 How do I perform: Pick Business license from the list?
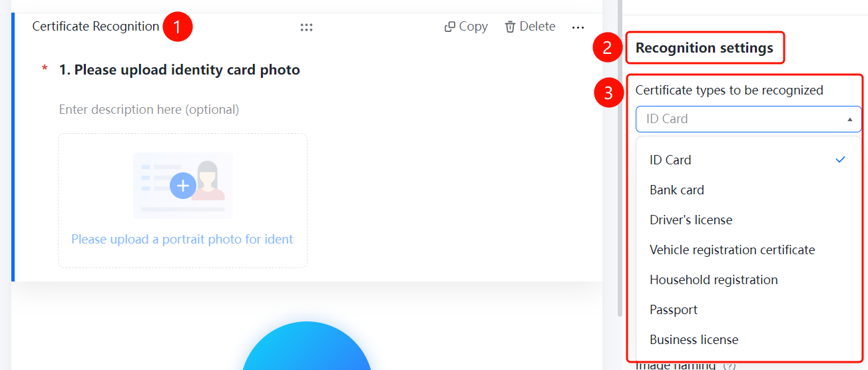[749, 339]
